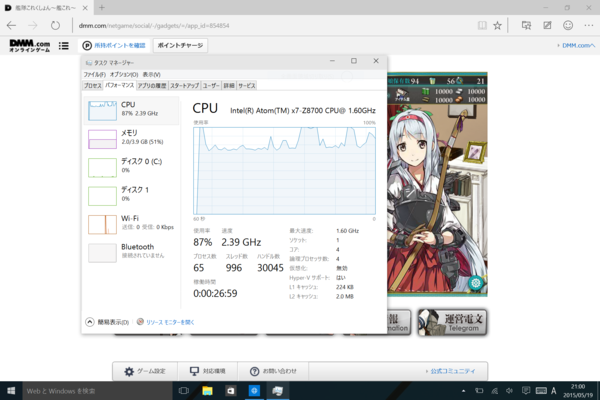Click the Telegram game button
The height and width of the screenshot is (400, 600).
point(452,323)
